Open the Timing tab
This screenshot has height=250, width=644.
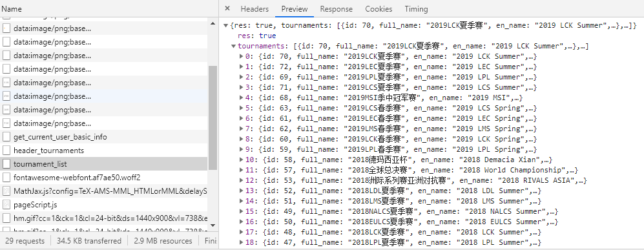coord(416,8)
